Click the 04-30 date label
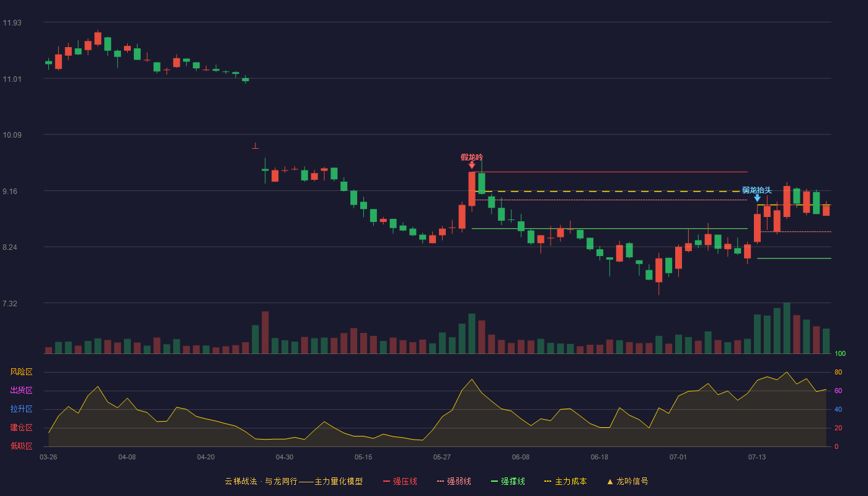Image resolution: width=868 pixels, height=496 pixels. pos(285,457)
